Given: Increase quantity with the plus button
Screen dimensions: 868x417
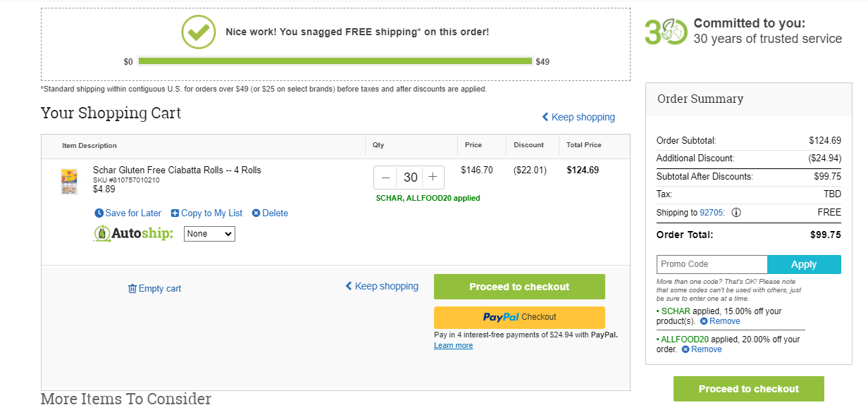Looking at the screenshot, I should click(x=433, y=178).
